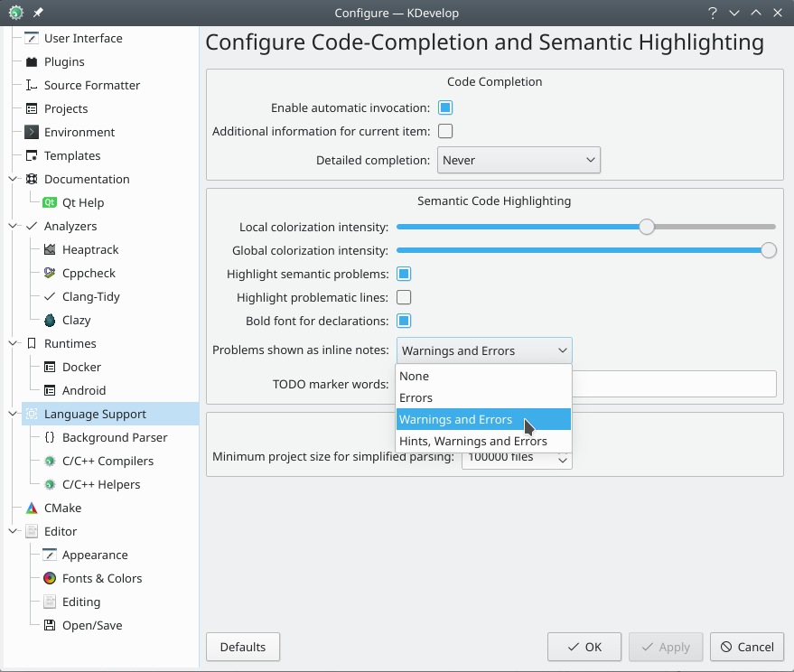Image resolution: width=794 pixels, height=672 pixels.
Task: Click the Editing page icon
Action: [50, 602]
